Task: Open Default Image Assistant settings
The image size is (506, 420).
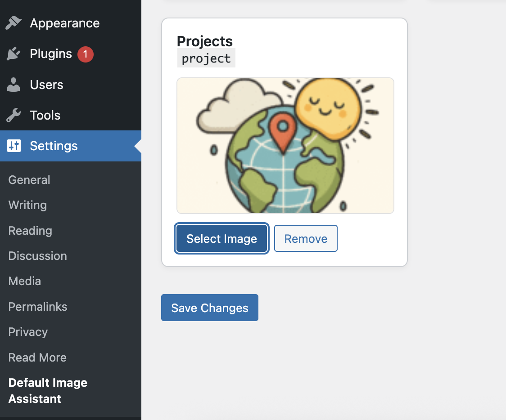Action: click(x=47, y=390)
